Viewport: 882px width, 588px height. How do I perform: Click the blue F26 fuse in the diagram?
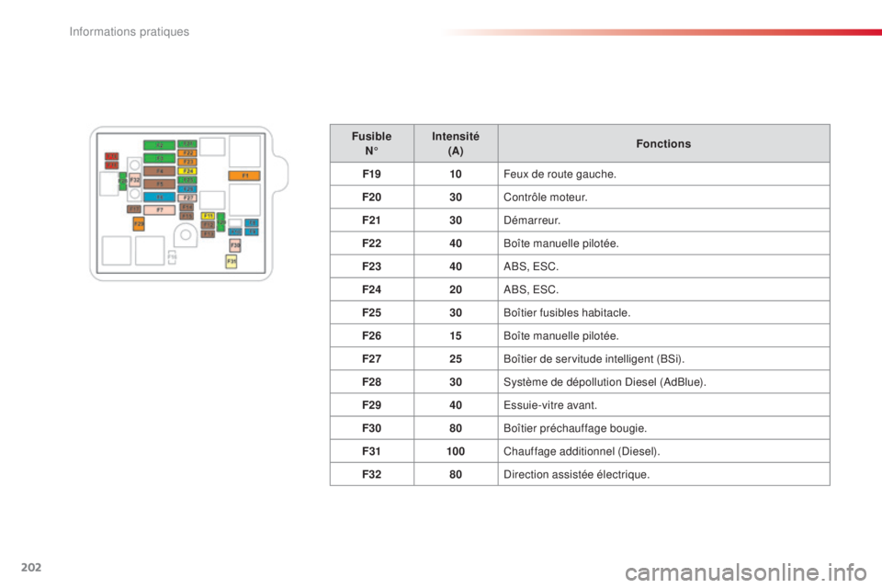tap(187, 189)
